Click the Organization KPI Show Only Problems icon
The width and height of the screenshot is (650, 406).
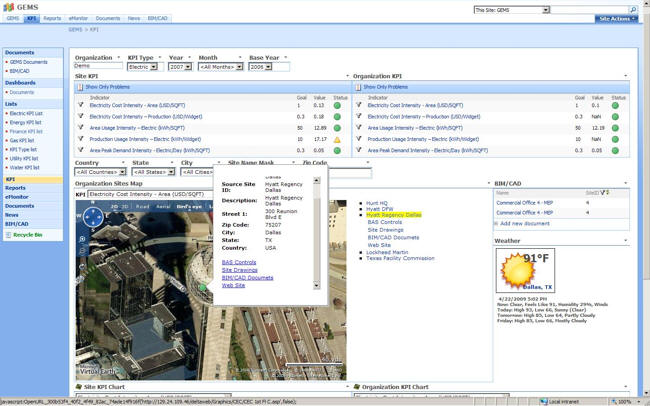358,87
